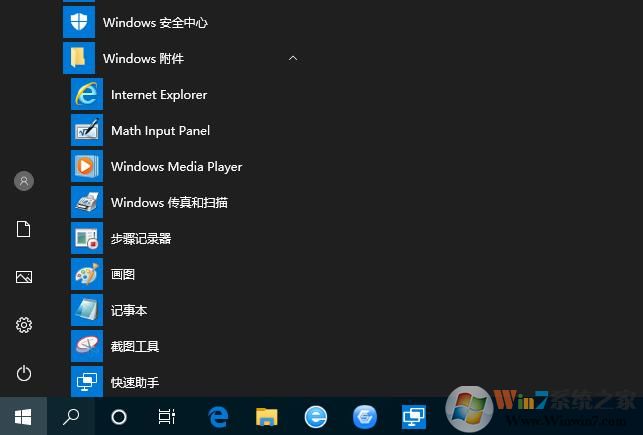The width and height of the screenshot is (643, 435).
Task: Click the "Internet Explorer" text entry
Action: click(x=159, y=95)
